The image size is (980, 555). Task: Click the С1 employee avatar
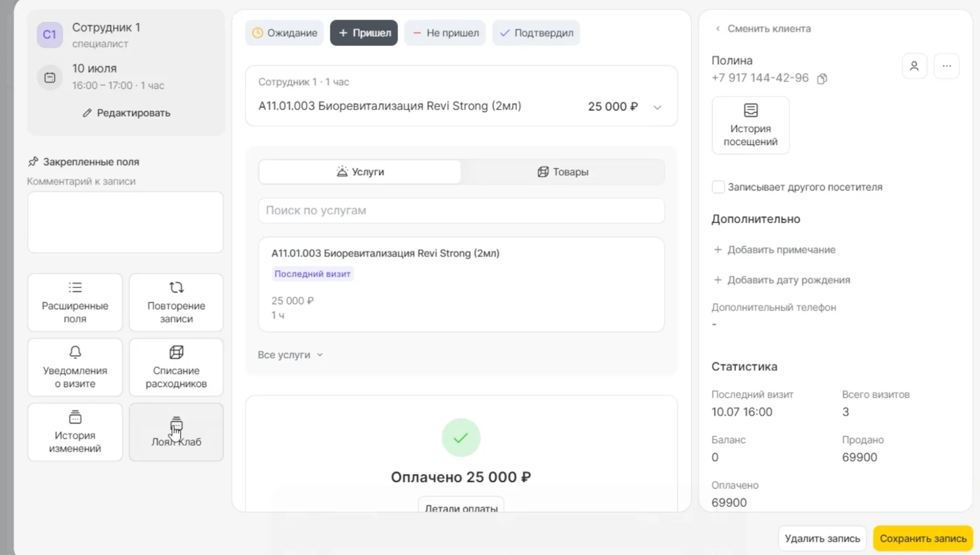point(50,34)
